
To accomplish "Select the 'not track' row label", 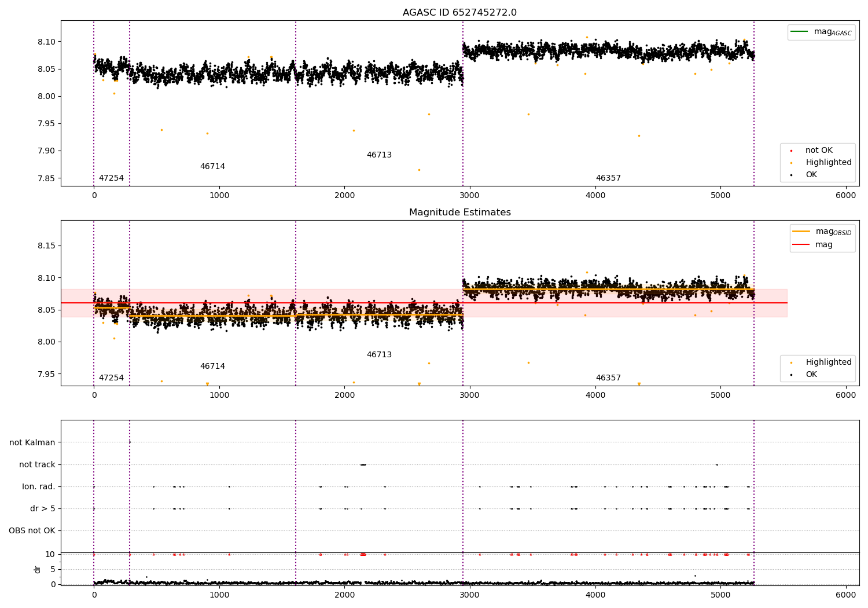I will click(x=37, y=465).
